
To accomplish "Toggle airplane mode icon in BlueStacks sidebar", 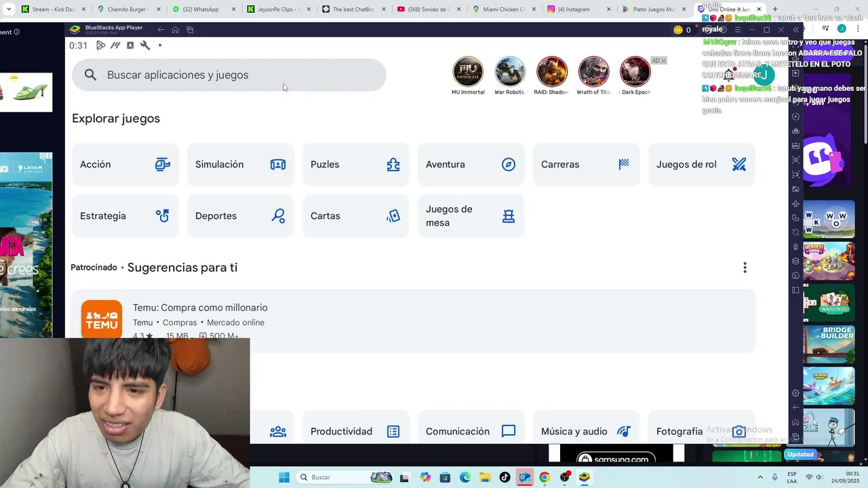I will pos(795,203).
